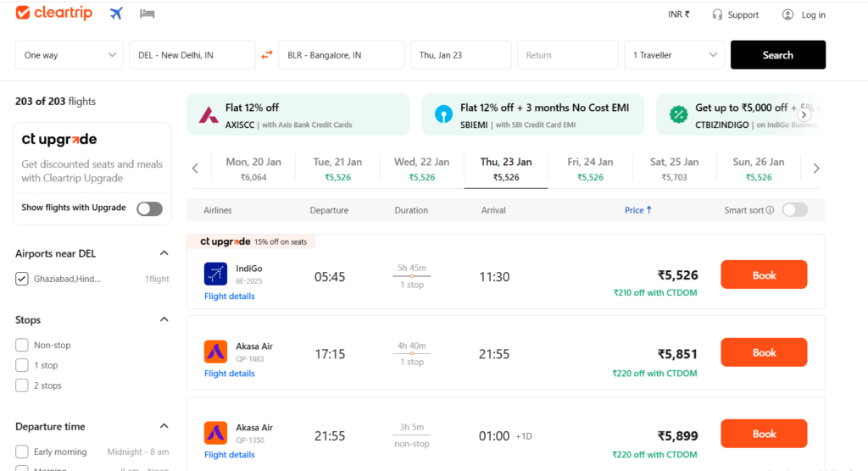Show next dates with right arrow
This screenshot has height=471, width=868.
click(x=816, y=169)
